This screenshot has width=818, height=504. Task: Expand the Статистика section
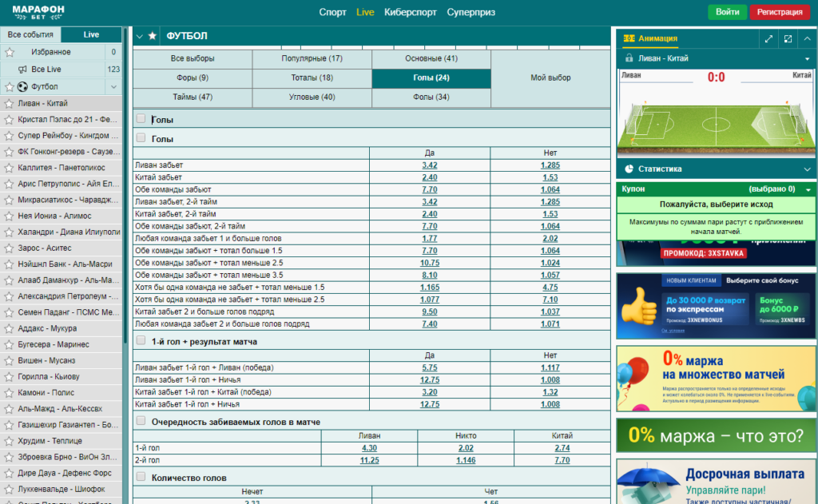[807, 169]
